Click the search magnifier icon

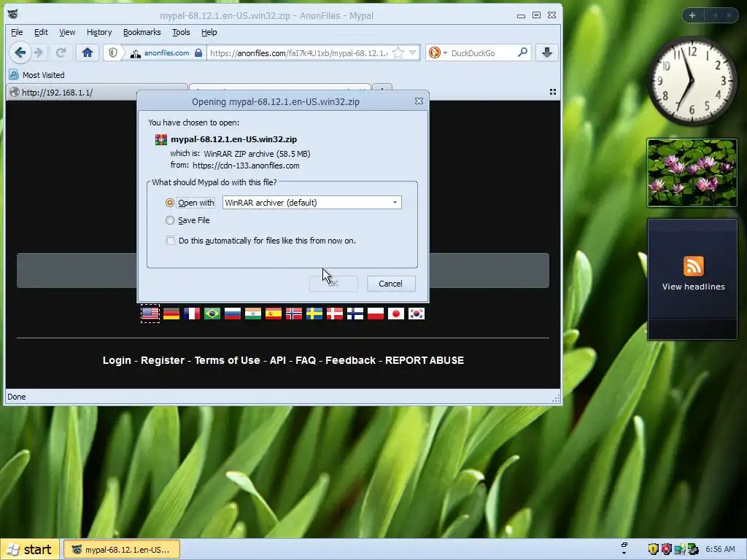click(x=522, y=52)
